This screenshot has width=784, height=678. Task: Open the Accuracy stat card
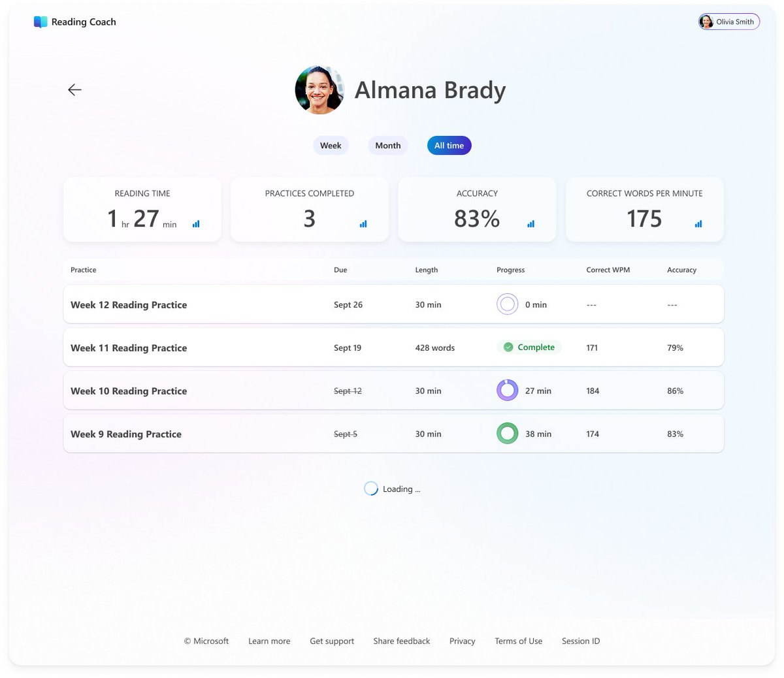(x=477, y=210)
